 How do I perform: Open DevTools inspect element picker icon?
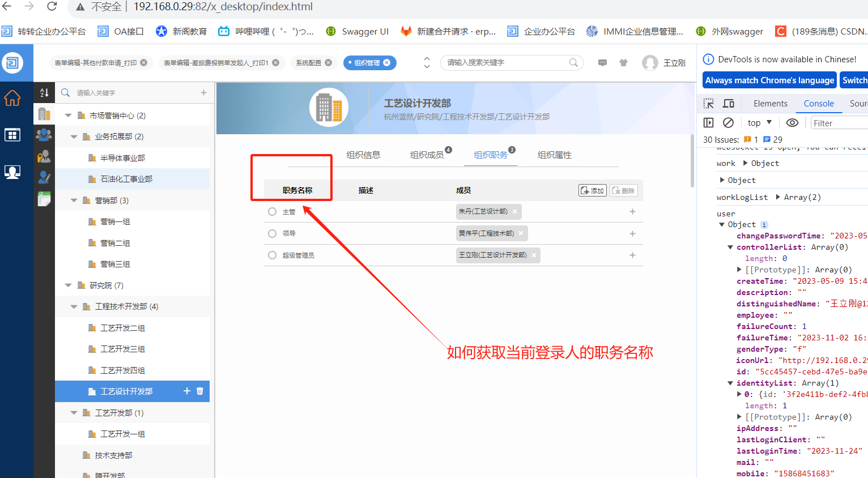(x=708, y=104)
